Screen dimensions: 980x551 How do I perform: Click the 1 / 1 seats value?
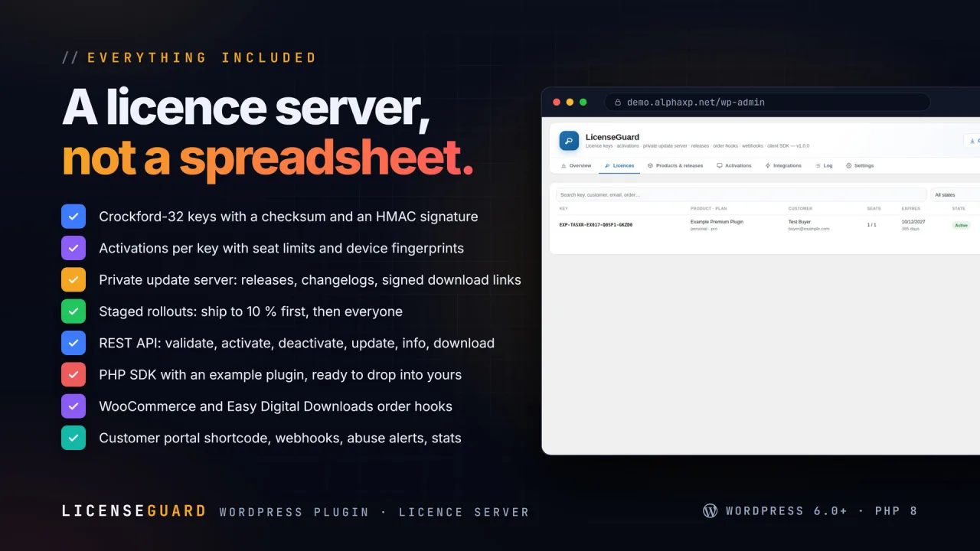click(x=871, y=225)
